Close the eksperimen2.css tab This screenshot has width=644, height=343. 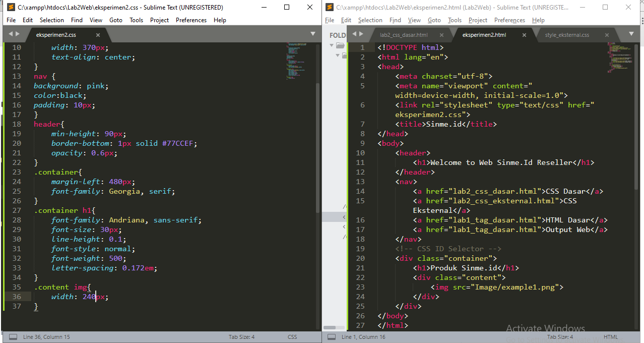pyautogui.click(x=98, y=35)
